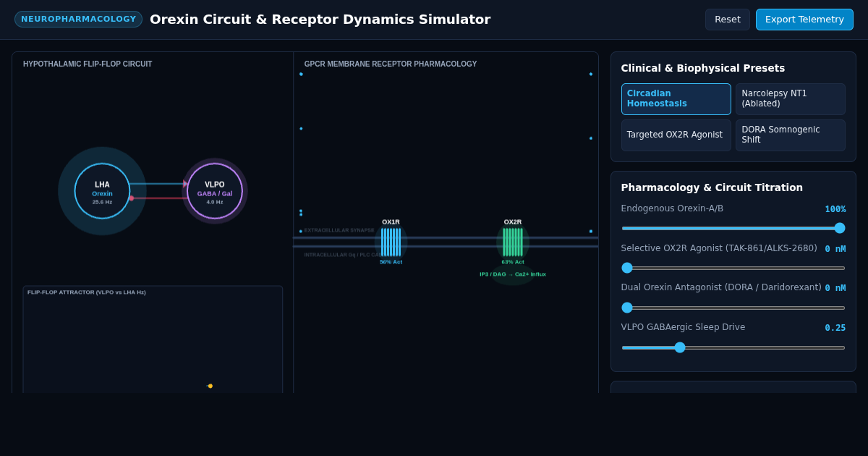Click the Reset button
Viewport: 868px width, 456px height.
[x=727, y=20]
